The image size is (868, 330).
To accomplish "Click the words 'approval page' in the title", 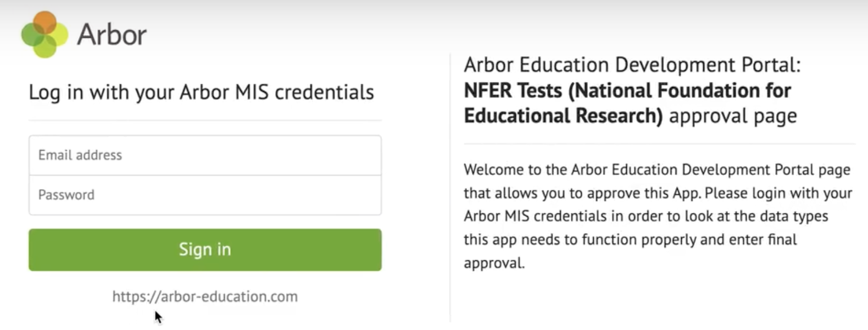I will [733, 116].
